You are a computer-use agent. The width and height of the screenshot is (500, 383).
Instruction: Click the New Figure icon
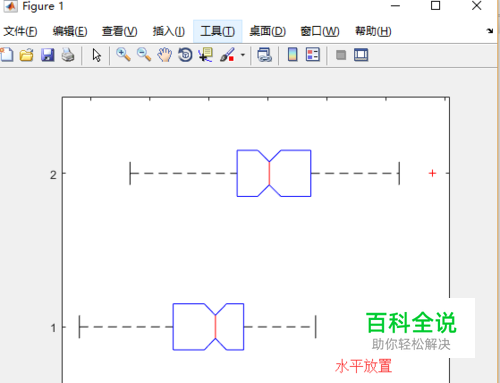(x=7, y=55)
